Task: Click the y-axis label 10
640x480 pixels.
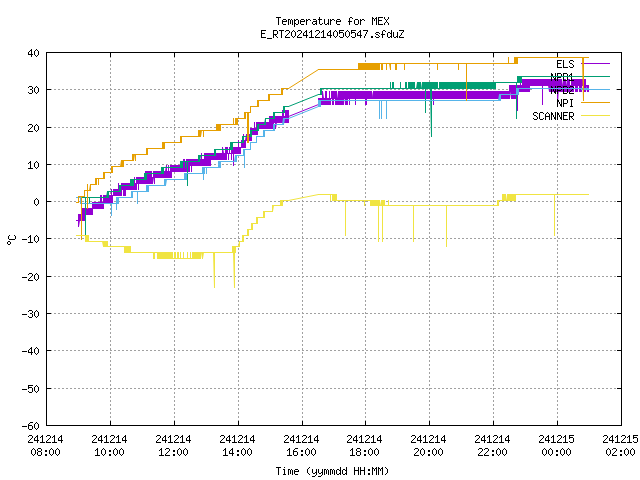Action: tap(33, 165)
